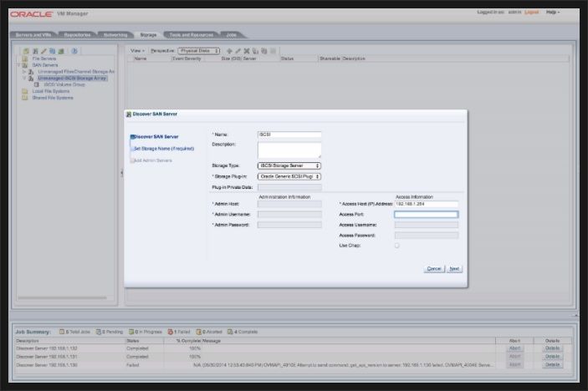Click the Name input field
Image resolution: width=588 pixels, height=391 pixels.
[x=289, y=135]
